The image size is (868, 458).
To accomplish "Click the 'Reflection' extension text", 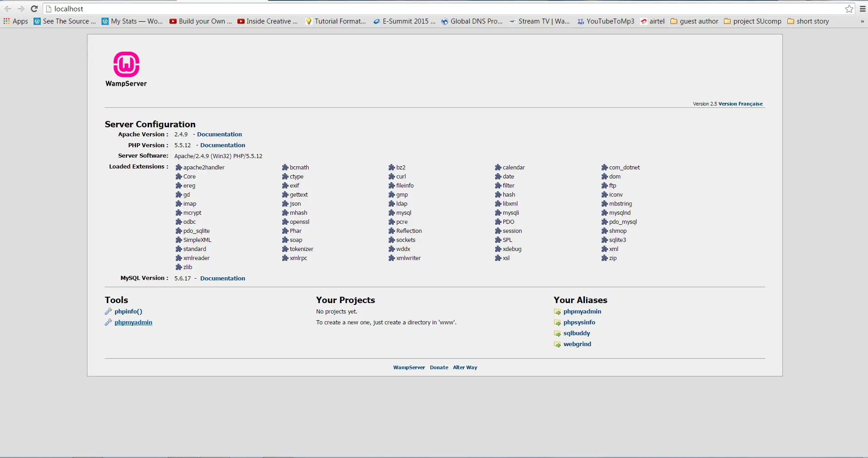I will point(409,231).
